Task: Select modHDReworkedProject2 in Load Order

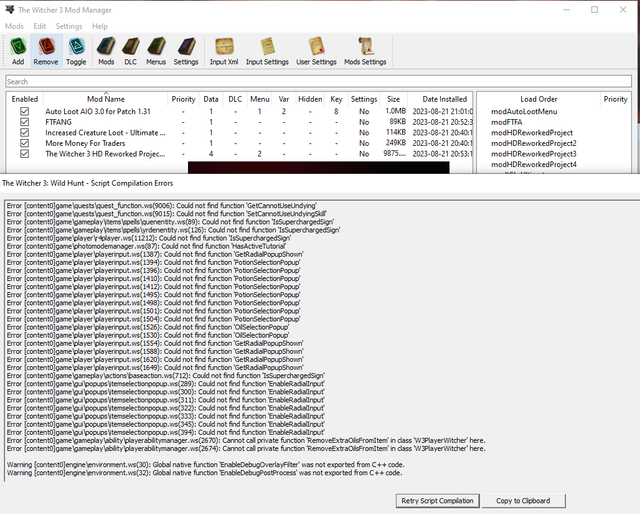Action: (533, 143)
